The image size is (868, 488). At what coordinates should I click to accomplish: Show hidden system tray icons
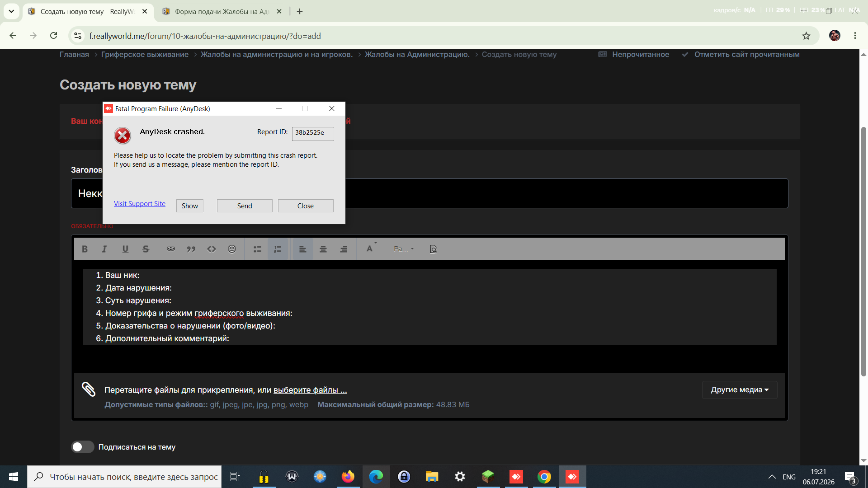[x=772, y=477]
